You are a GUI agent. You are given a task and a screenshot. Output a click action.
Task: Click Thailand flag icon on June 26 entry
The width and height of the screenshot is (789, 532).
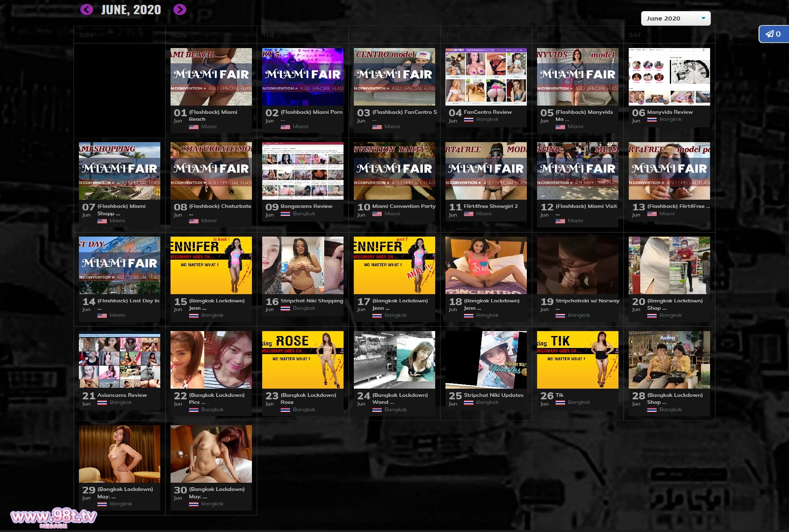560,403
